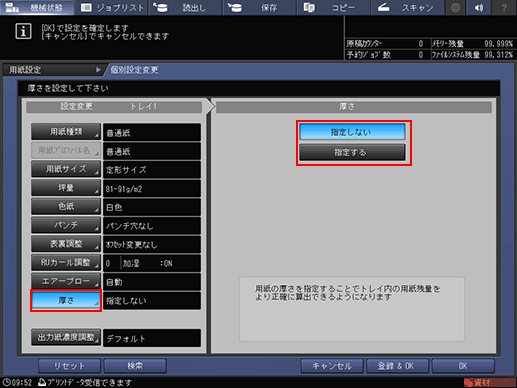Select 指定する thickness option
The height and width of the screenshot is (388, 517).
point(352,152)
